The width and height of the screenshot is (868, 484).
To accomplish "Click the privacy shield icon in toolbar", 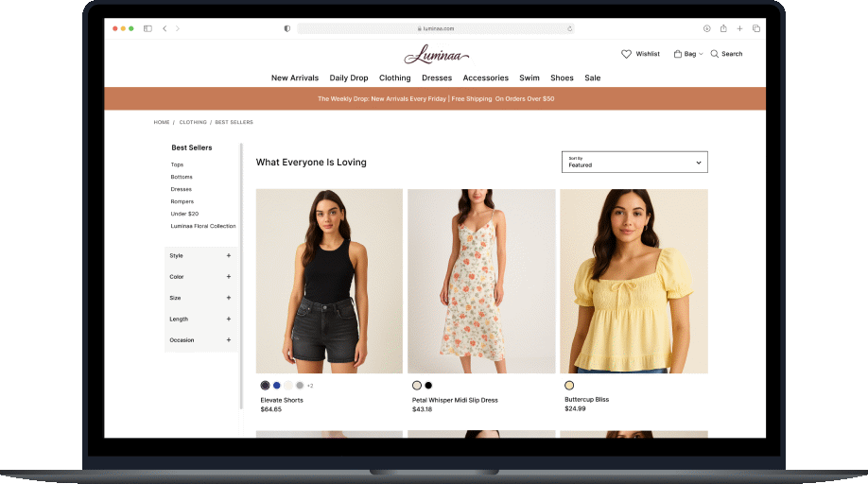I will pos(286,28).
